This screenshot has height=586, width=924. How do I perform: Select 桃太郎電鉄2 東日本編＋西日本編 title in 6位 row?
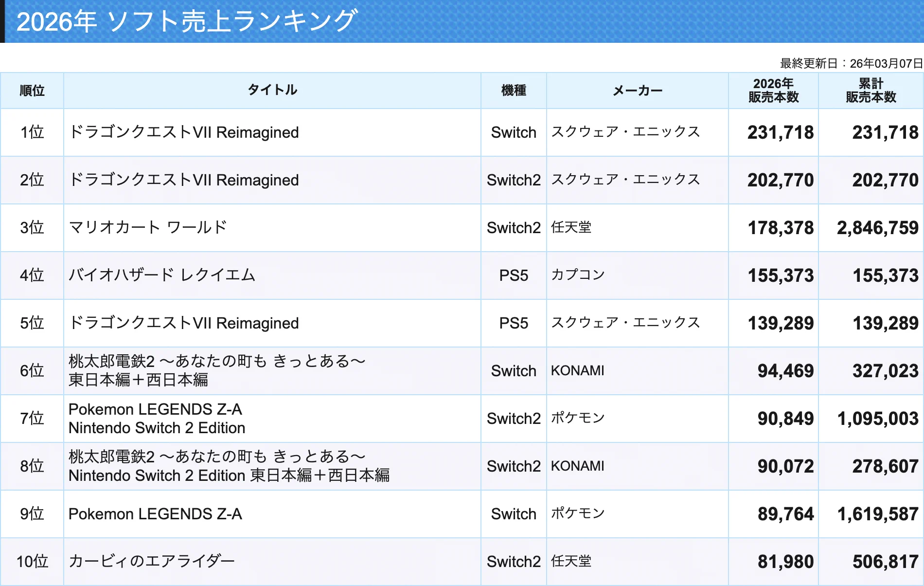click(217, 370)
